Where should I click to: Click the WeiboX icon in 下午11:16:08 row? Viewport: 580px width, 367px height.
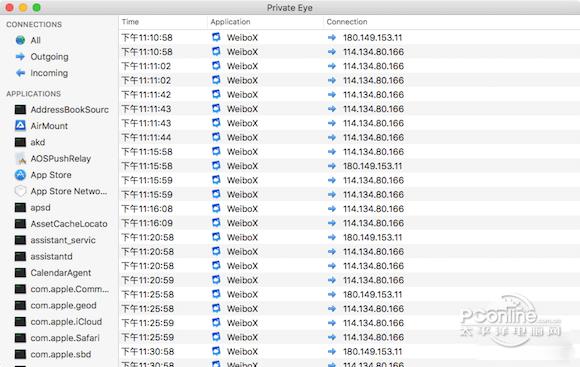pos(216,209)
